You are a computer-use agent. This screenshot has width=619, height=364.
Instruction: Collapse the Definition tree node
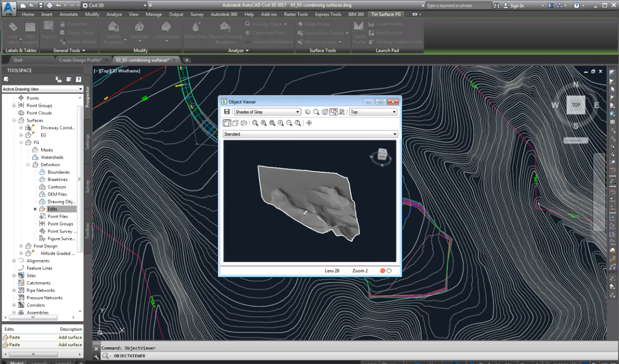pos(28,165)
